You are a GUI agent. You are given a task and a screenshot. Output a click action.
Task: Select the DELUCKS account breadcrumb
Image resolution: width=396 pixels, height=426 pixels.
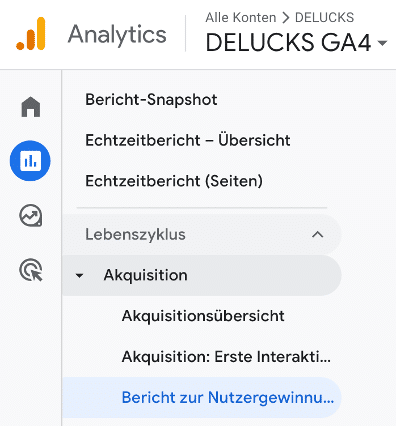point(324,17)
